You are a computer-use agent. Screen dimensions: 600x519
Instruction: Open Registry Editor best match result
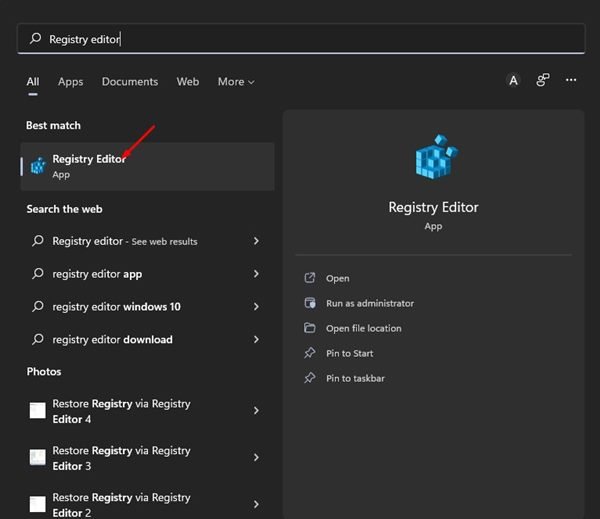pyautogui.click(x=147, y=166)
